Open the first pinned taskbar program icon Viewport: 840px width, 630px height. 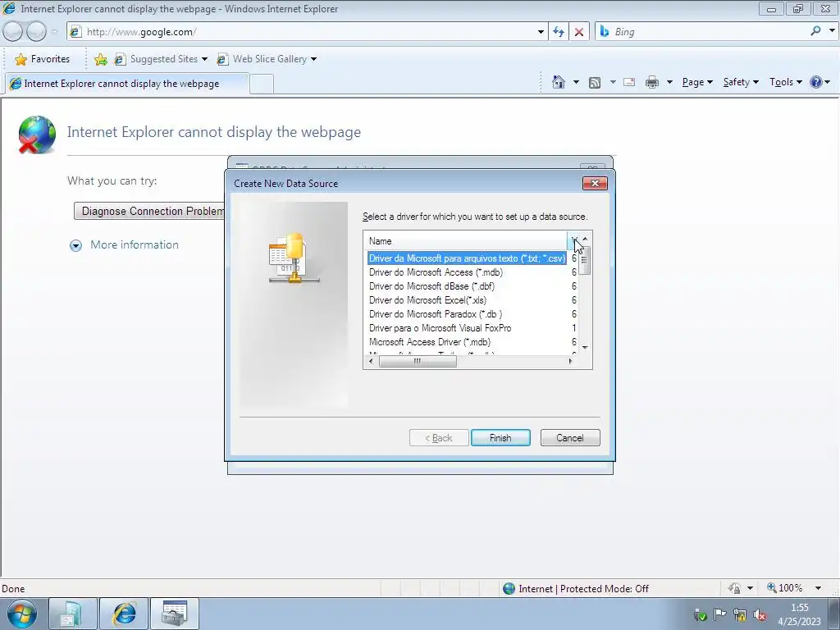pyautogui.click(x=73, y=614)
